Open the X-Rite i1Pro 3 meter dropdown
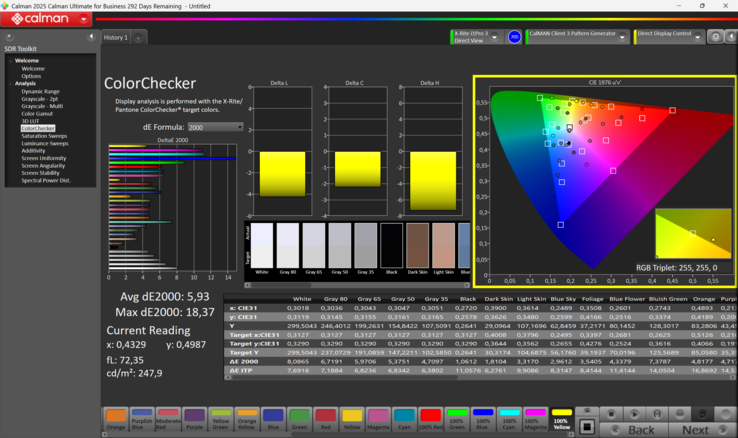 click(x=494, y=37)
